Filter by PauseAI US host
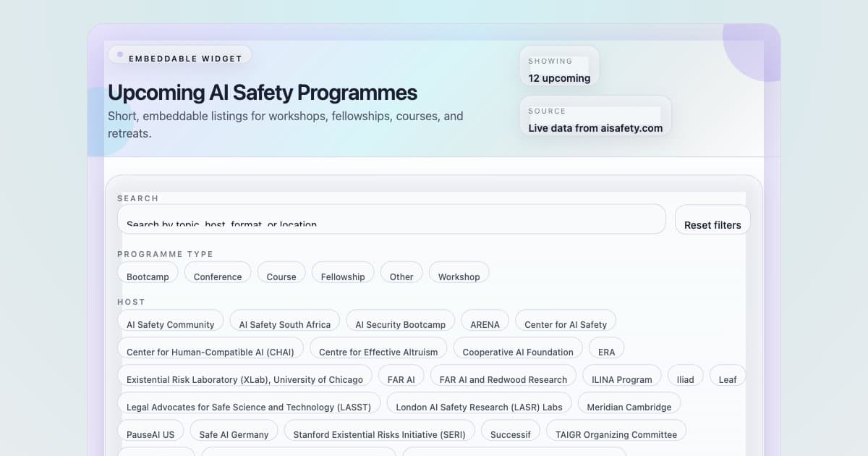The height and width of the screenshot is (456, 868). tap(150, 431)
